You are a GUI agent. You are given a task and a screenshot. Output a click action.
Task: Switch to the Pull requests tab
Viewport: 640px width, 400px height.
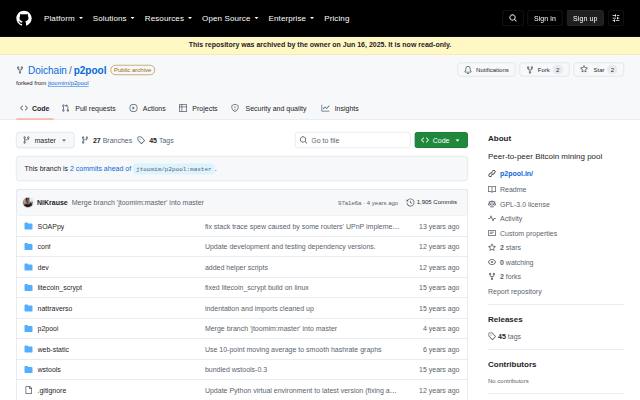[x=89, y=109]
